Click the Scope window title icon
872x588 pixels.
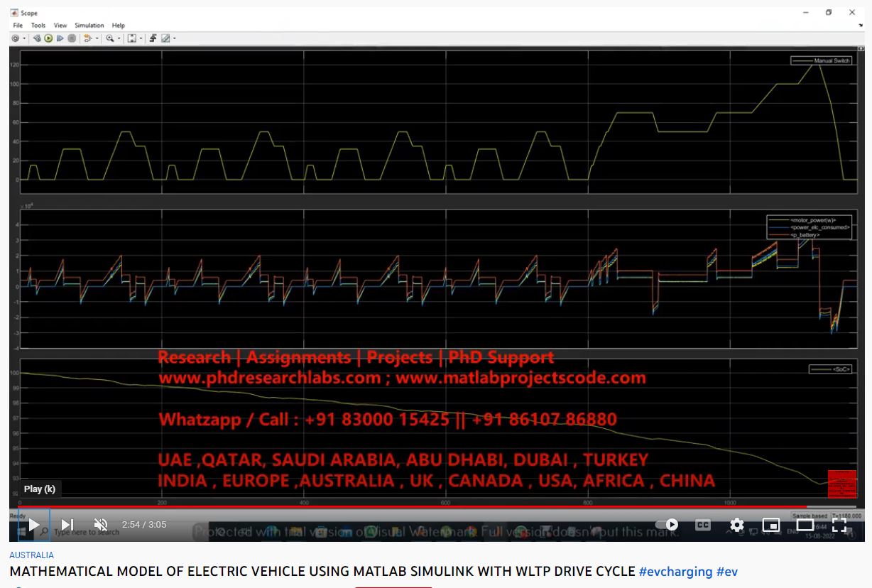click(x=14, y=13)
